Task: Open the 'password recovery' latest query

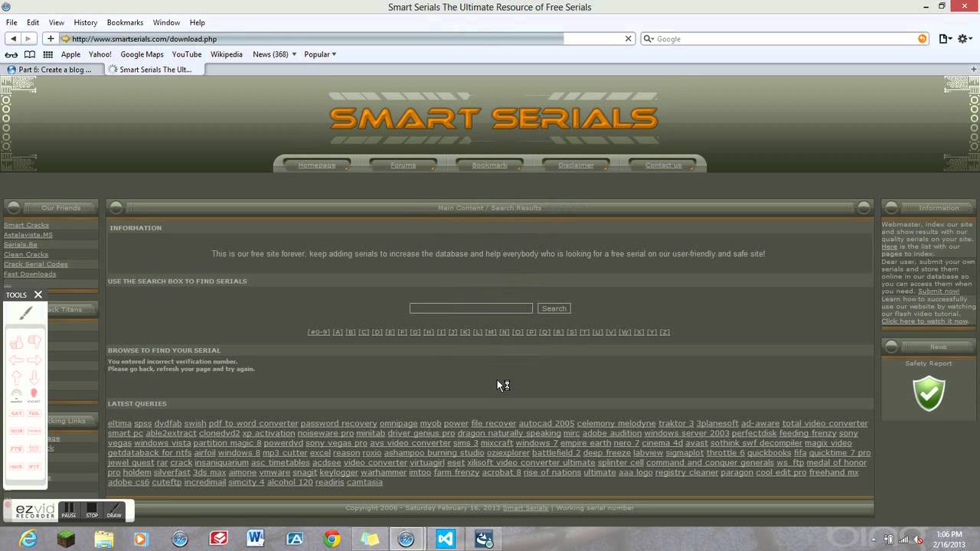Action: pyautogui.click(x=338, y=423)
